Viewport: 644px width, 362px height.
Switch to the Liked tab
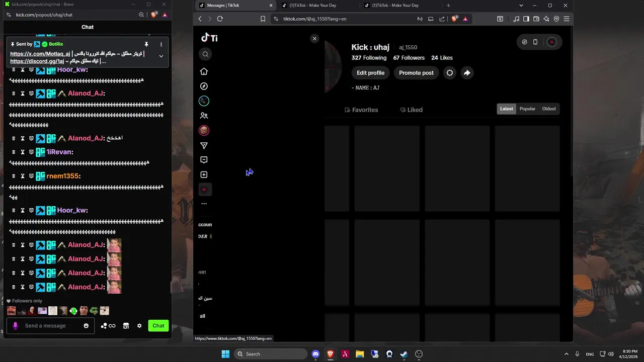[411, 110]
